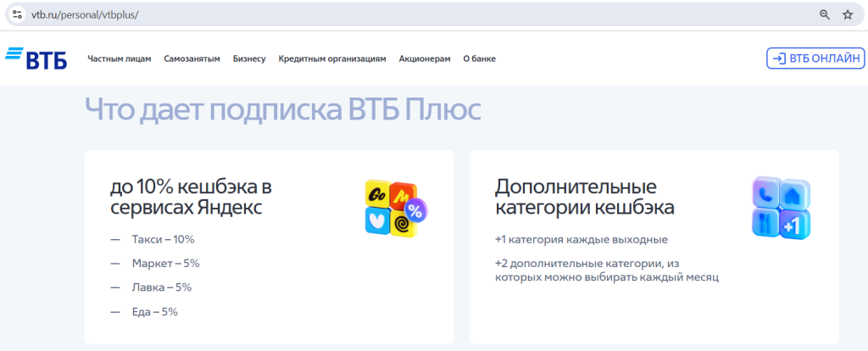Viewport: 868px width, 351px height.
Task: Click the heading Что дает подписка ВТБ Плюс
Action: [283, 109]
